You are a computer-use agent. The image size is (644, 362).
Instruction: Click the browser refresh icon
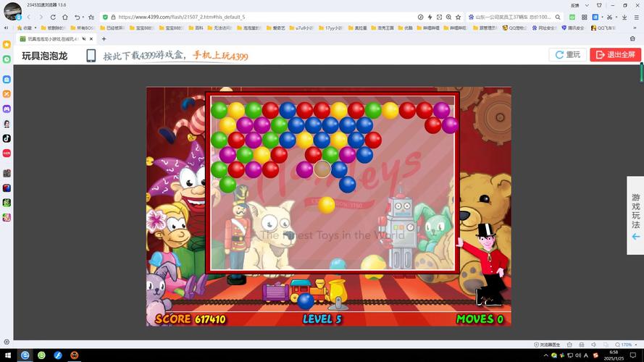(x=53, y=17)
